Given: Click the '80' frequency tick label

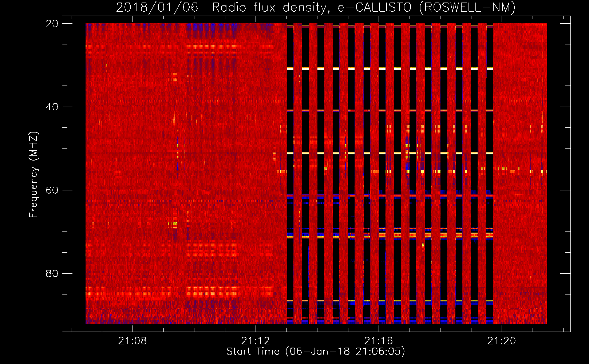Looking at the screenshot, I should click(x=52, y=273).
